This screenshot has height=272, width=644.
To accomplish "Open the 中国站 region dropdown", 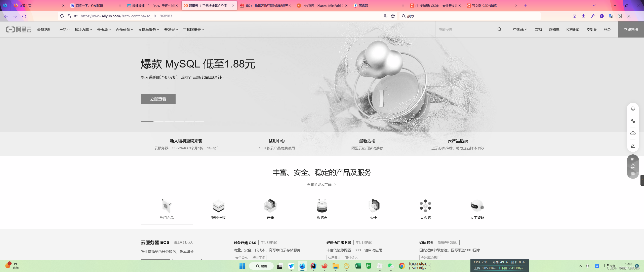I will coord(520,29).
